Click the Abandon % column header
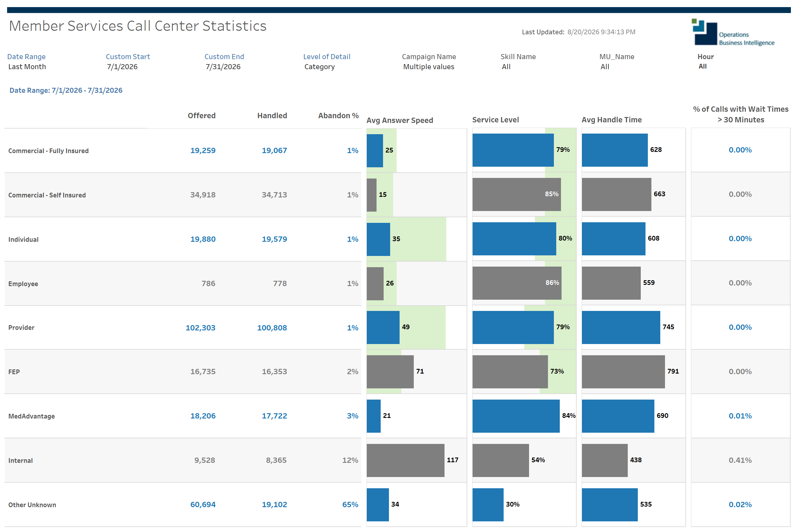 point(338,116)
